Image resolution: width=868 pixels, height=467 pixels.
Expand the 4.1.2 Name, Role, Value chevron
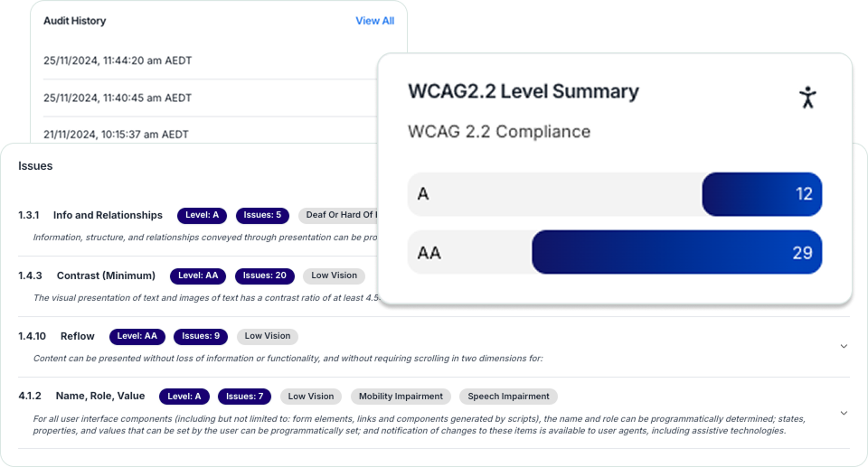click(x=844, y=413)
